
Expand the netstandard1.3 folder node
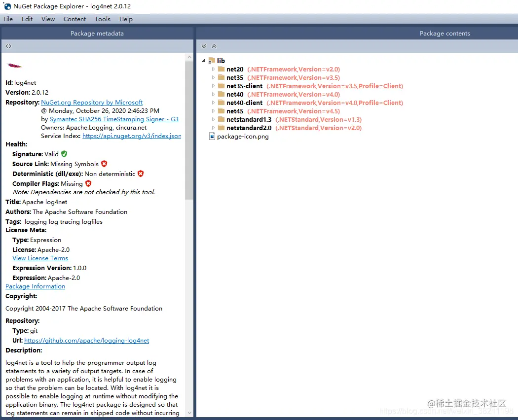click(x=213, y=119)
